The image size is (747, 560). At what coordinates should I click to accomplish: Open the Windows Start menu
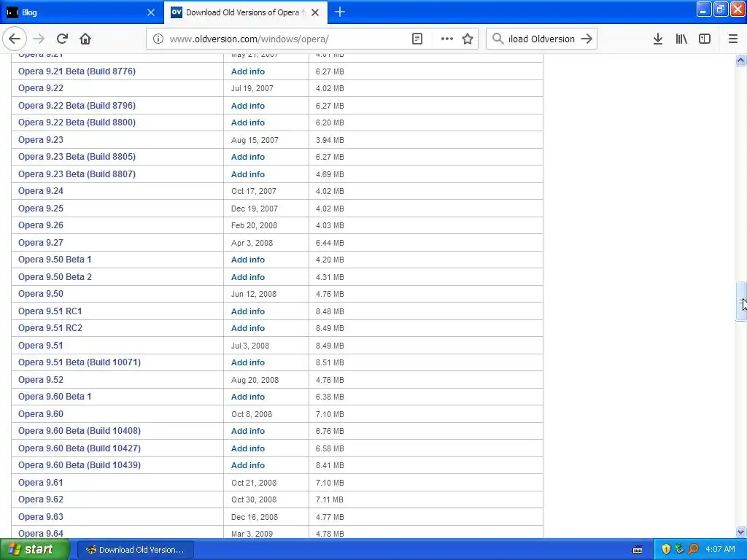[x=35, y=550]
